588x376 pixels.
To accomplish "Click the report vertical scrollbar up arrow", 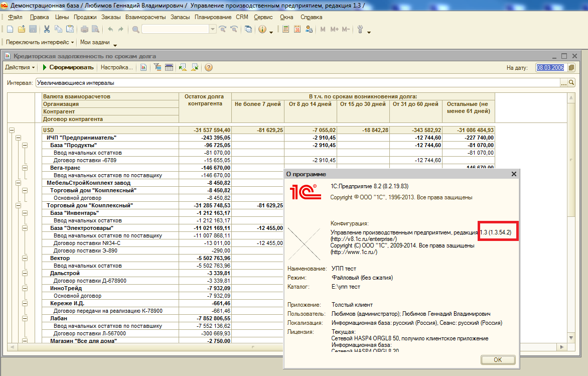I will click(x=571, y=98).
